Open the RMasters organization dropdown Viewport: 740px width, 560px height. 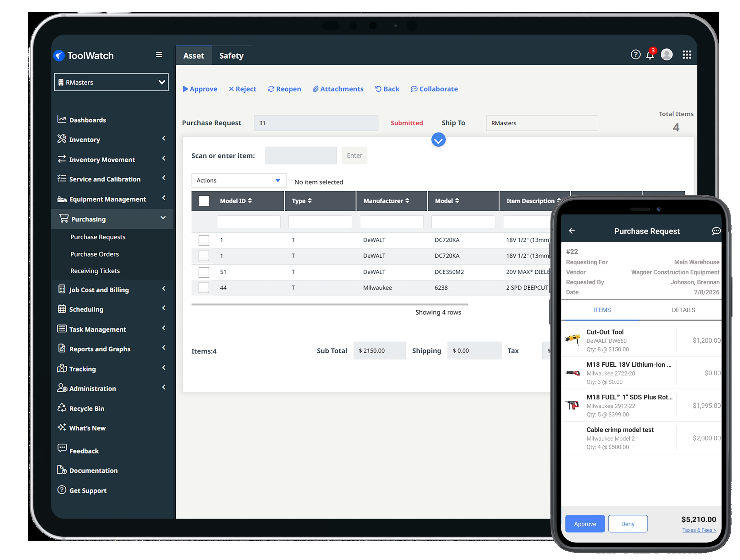(112, 82)
